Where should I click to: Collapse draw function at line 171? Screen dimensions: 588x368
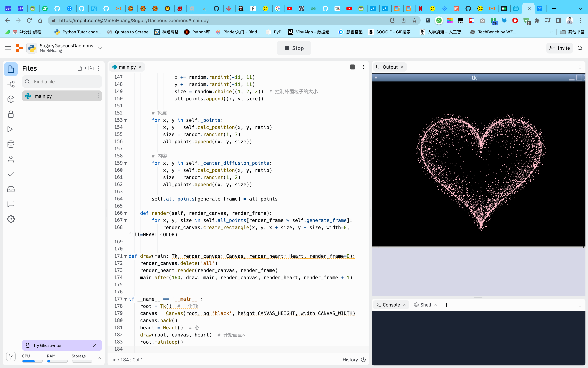pyautogui.click(x=126, y=256)
